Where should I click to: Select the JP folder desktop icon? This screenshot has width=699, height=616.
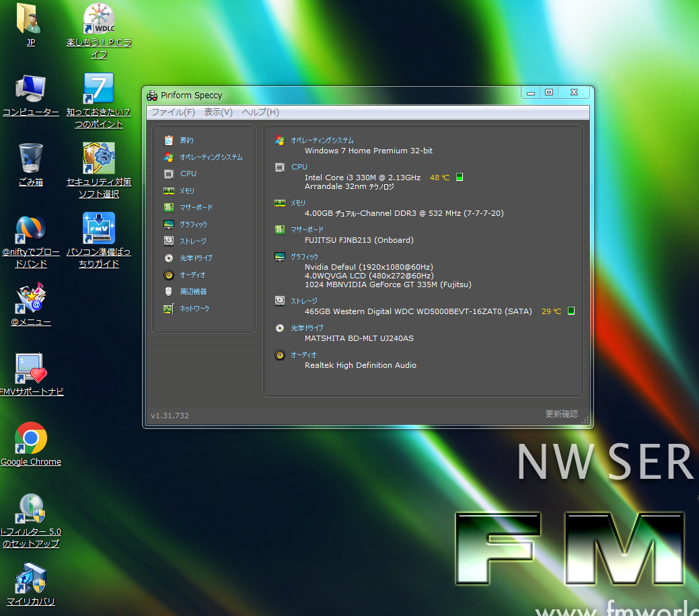30,24
